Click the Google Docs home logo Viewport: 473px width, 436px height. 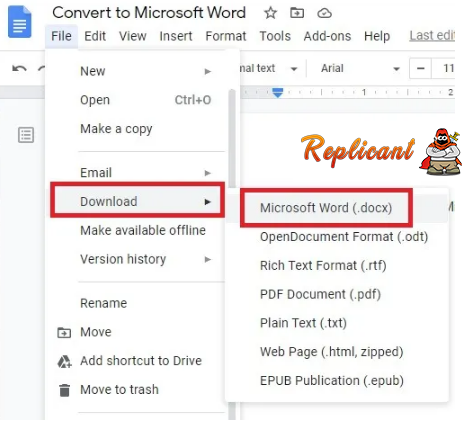[x=20, y=22]
